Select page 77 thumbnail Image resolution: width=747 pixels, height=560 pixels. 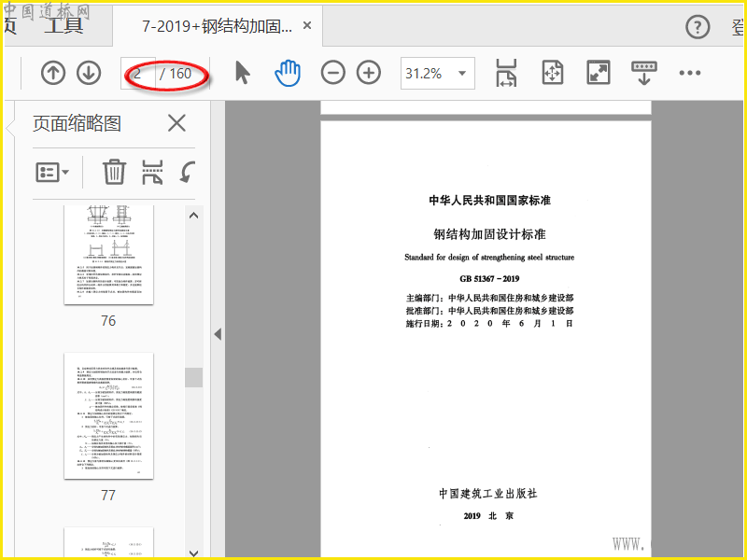coord(108,415)
